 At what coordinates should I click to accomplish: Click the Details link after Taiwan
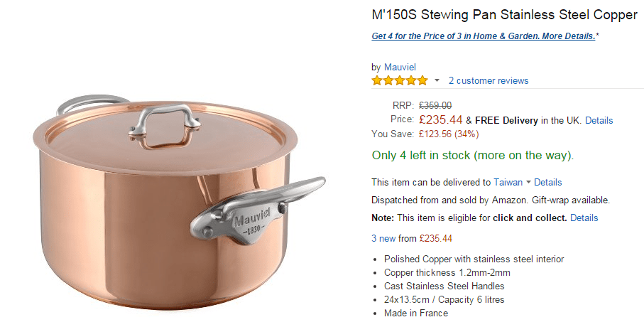tap(548, 183)
